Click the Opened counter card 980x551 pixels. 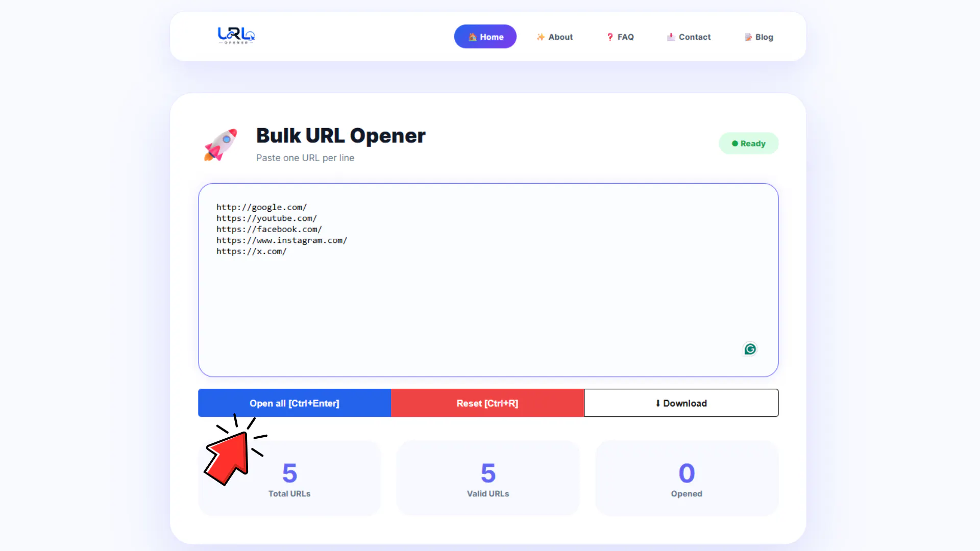[x=687, y=479]
